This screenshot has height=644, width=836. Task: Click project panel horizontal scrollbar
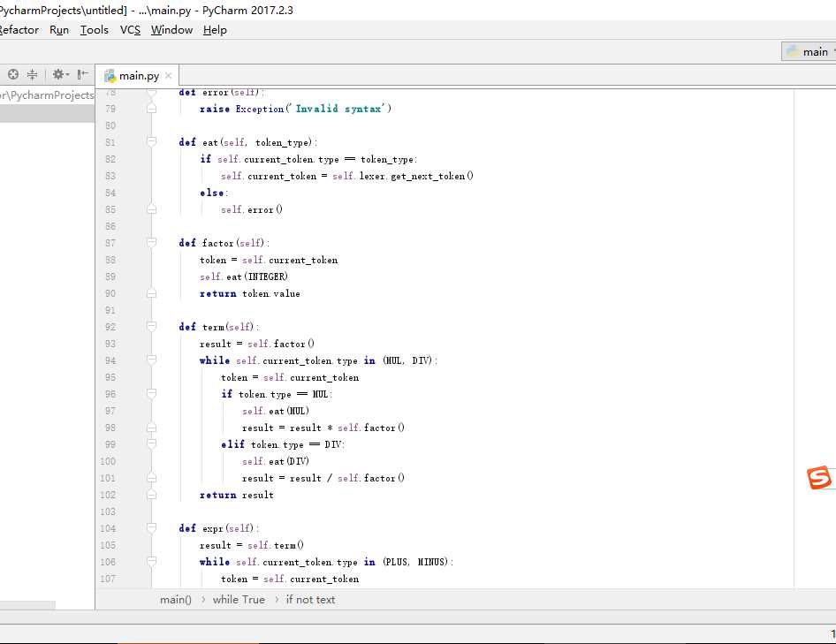point(27,605)
